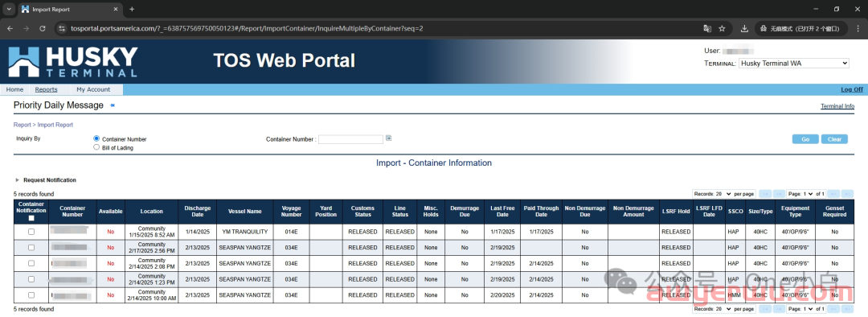The height and width of the screenshot is (317, 868).
Task: Open the My Account menu
Action: [93, 90]
